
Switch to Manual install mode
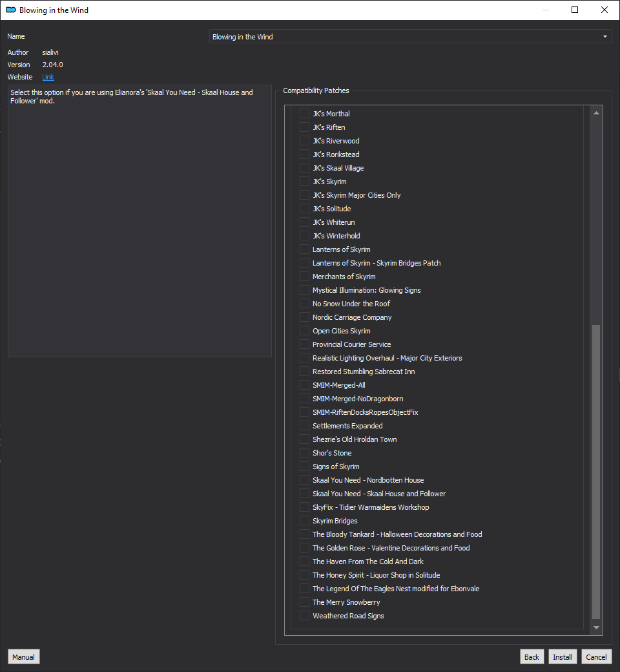click(x=23, y=656)
